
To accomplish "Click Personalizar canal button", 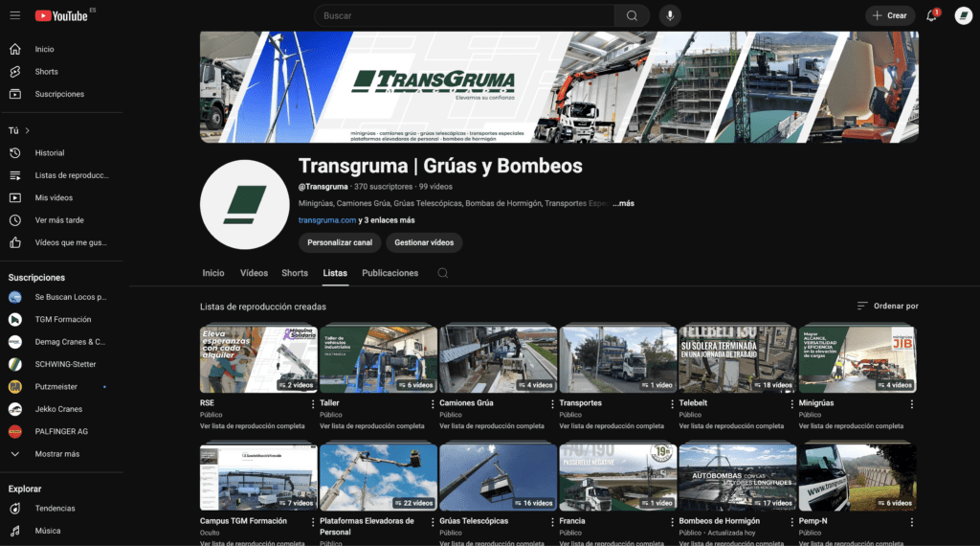I will click(340, 242).
